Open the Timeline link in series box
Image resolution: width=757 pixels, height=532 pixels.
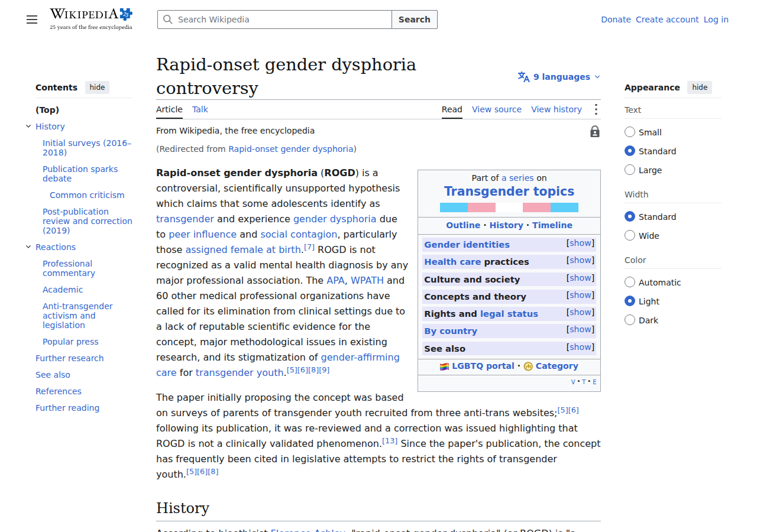[x=552, y=225]
